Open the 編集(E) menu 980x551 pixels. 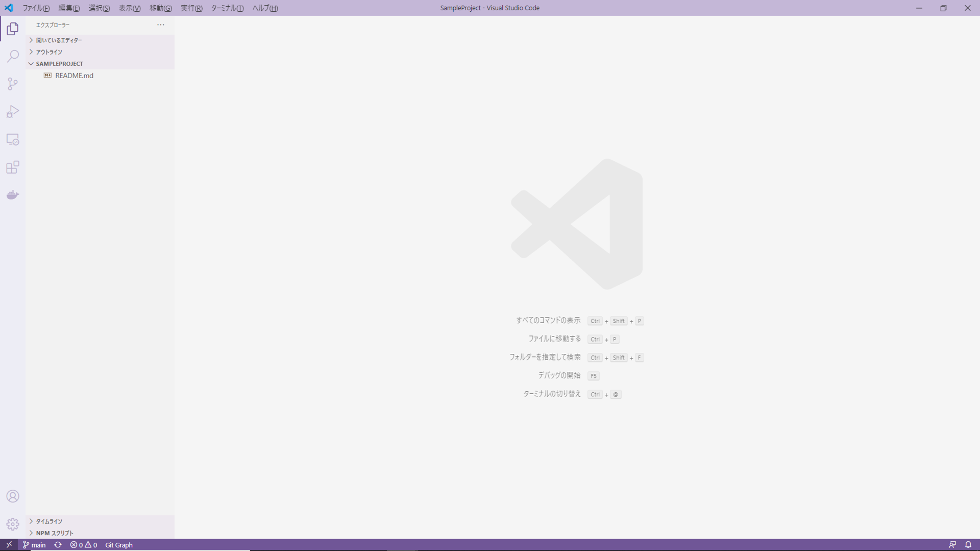69,8
